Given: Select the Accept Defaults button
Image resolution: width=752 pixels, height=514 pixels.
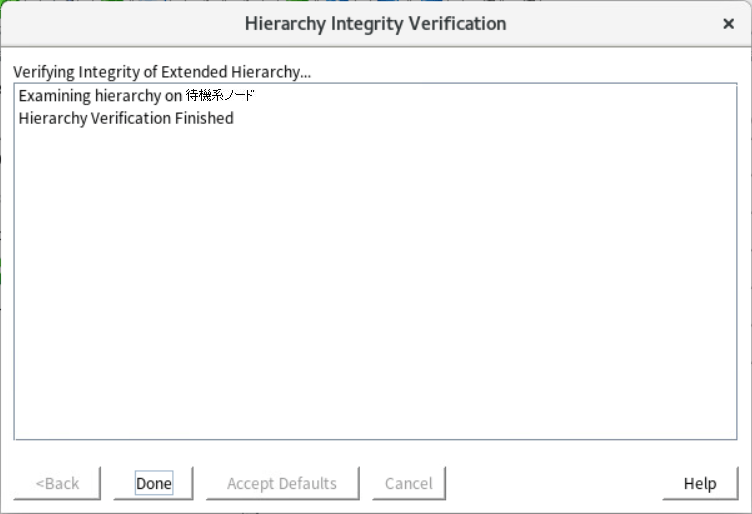Looking at the screenshot, I should tap(282, 483).
